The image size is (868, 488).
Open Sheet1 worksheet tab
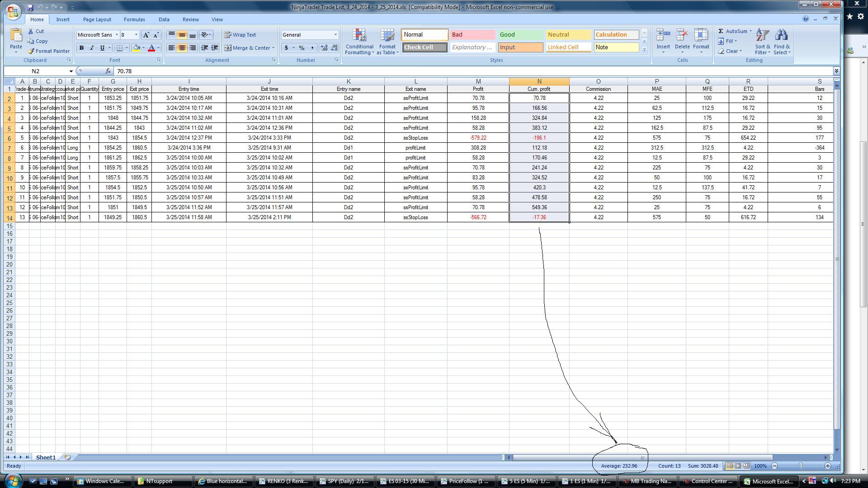46,458
